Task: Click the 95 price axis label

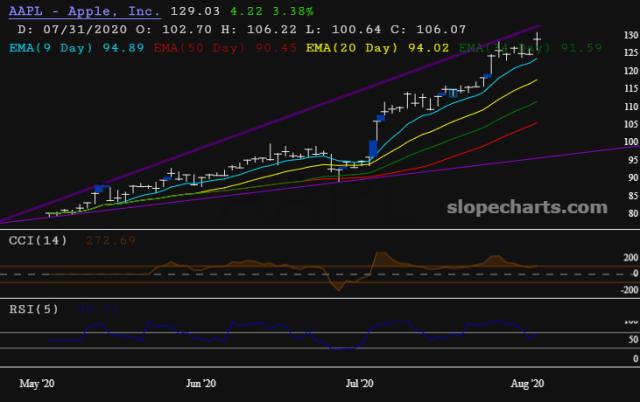Action: [633, 160]
